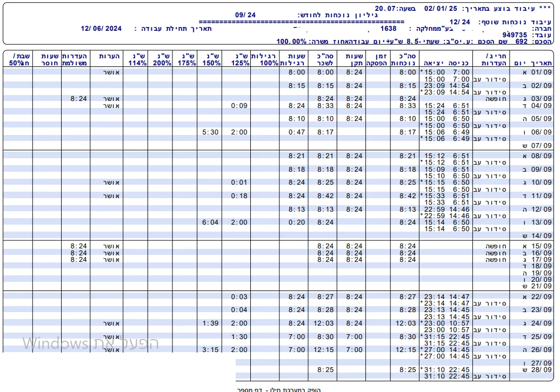Select the 1:30 overtime 125% value on 25/09
560x392 pixels.
click(x=239, y=337)
